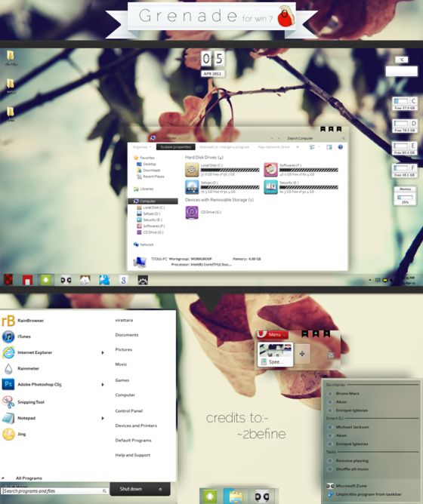Screen dimensions: 423x504
Task: Expand the Internet Explorer submenu arrow
Action: pyautogui.click(x=103, y=352)
